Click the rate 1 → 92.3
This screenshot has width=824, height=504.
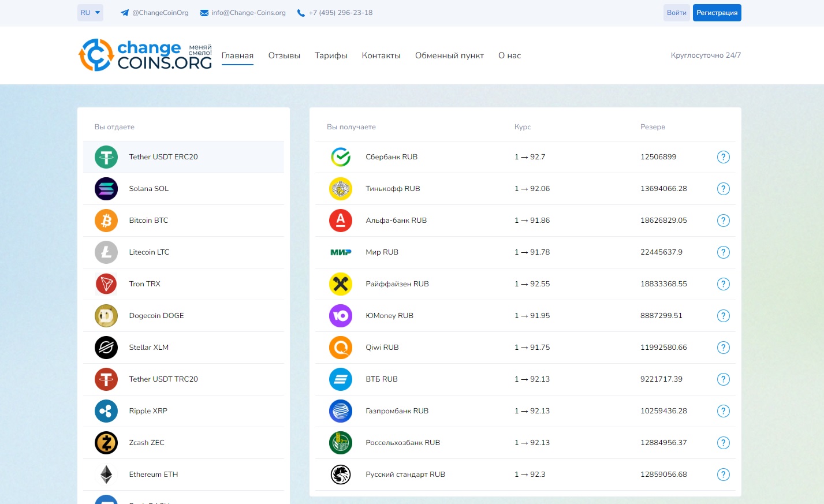coord(530,475)
